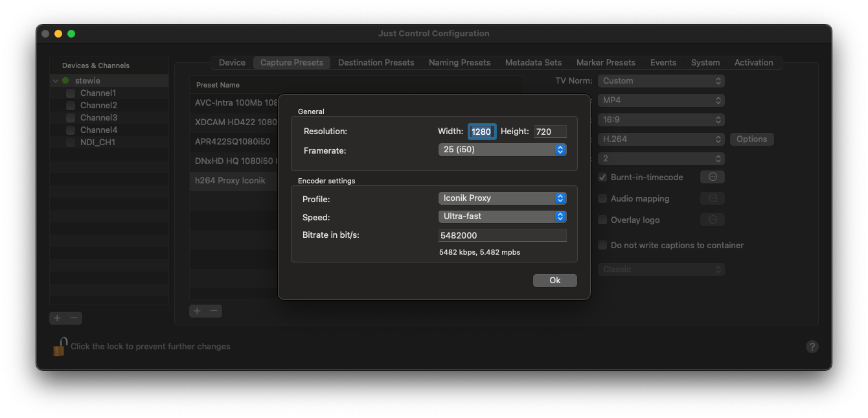The height and width of the screenshot is (418, 868).
Task: Click the lock icon to prevent changes
Action: pyautogui.click(x=60, y=346)
